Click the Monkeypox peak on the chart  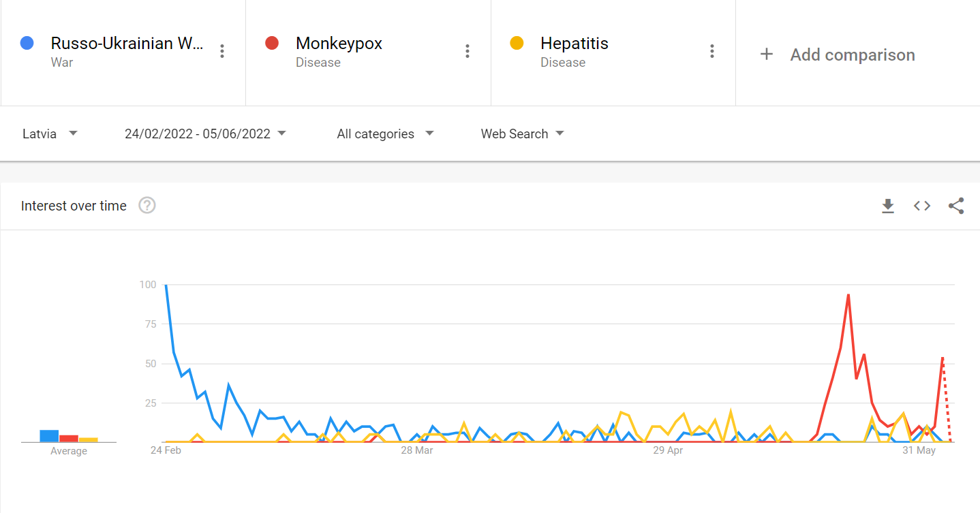[x=848, y=295]
